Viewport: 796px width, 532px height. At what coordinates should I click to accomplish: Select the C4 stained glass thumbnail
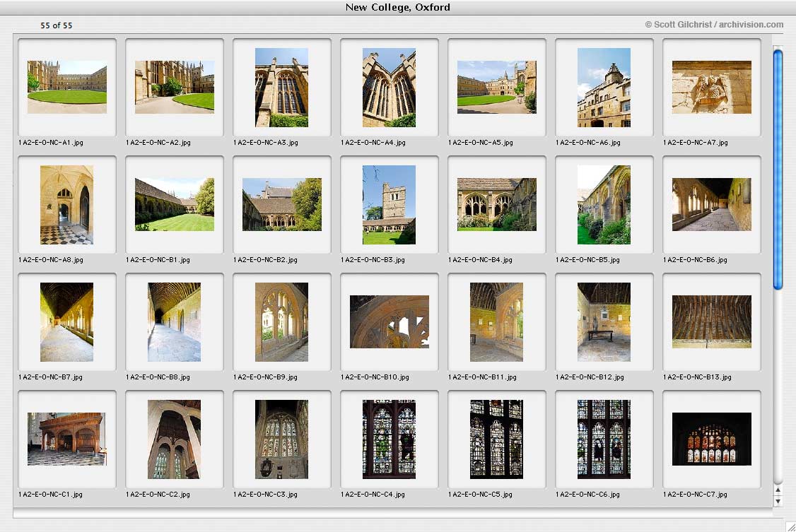(x=390, y=439)
